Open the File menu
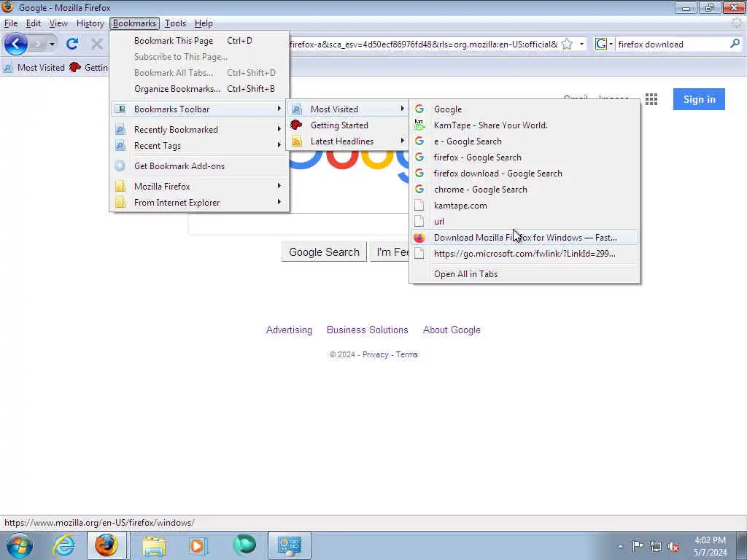Viewport: 747px width, 560px height. (x=11, y=23)
